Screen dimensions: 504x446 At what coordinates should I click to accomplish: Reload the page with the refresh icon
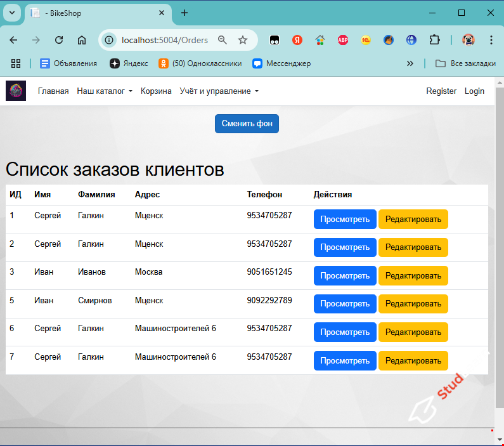pos(59,40)
